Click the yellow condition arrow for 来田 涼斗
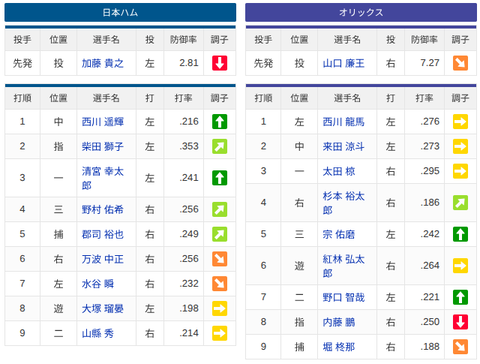480x364 pixels. tap(460, 146)
